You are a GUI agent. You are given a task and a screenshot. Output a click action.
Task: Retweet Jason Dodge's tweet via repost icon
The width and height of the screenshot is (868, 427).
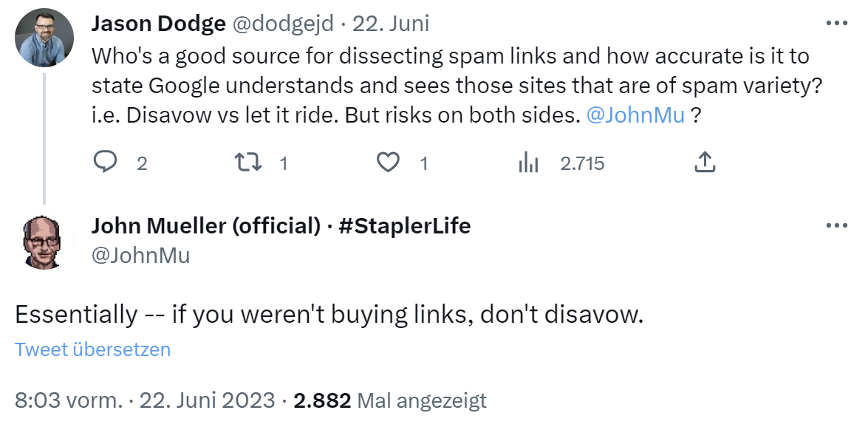247,163
